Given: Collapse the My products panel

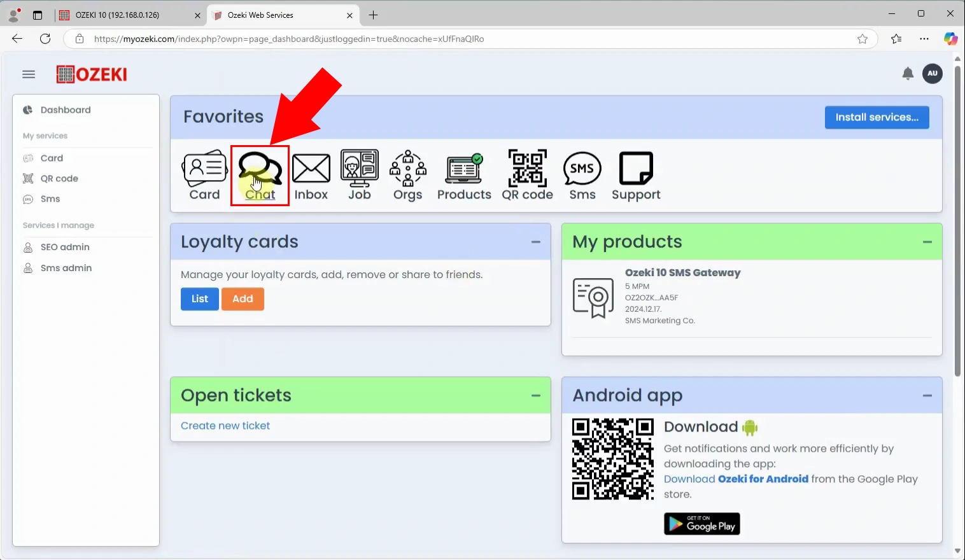Looking at the screenshot, I should click(927, 242).
